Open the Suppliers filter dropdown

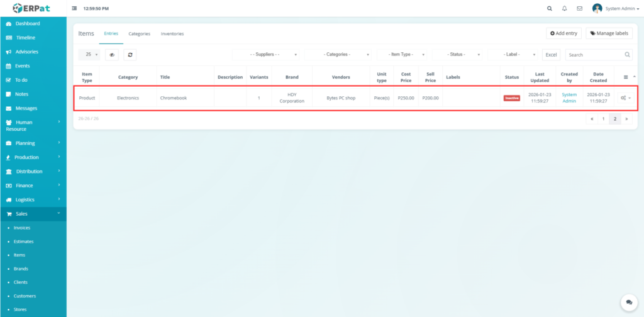click(x=266, y=55)
